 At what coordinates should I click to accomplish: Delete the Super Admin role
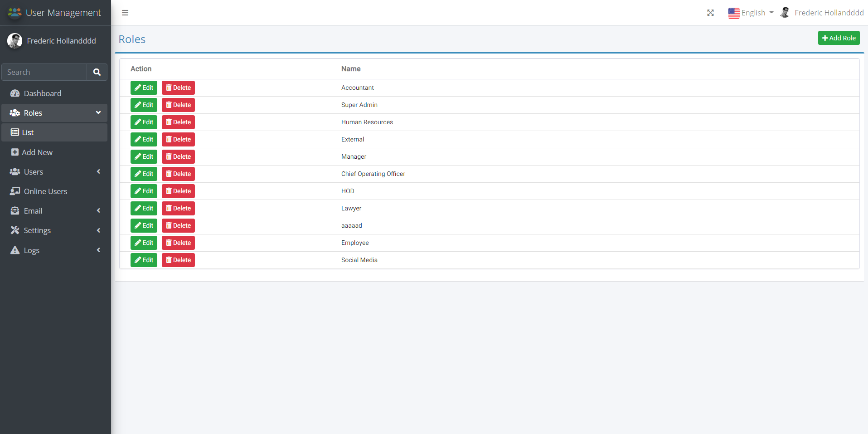pyautogui.click(x=178, y=105)
